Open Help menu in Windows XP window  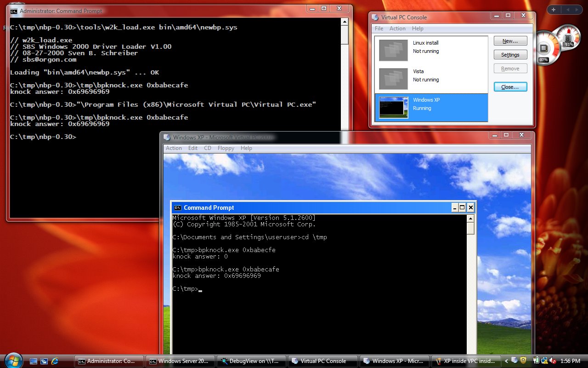click(x=246, y=148)
